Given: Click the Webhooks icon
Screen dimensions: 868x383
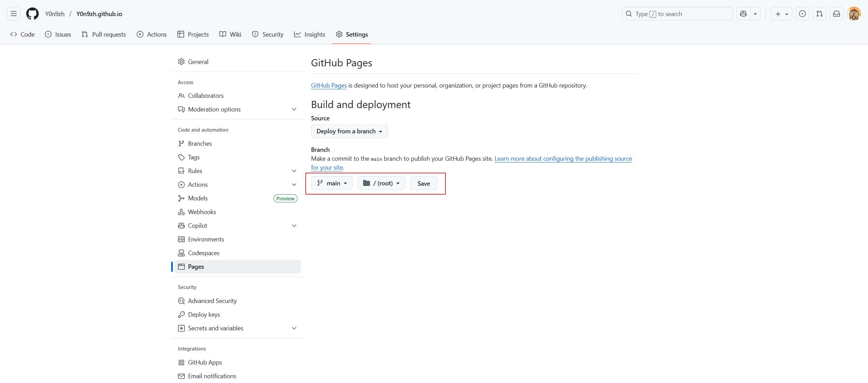Looking at the screenshot, I should tap(181, 212).
